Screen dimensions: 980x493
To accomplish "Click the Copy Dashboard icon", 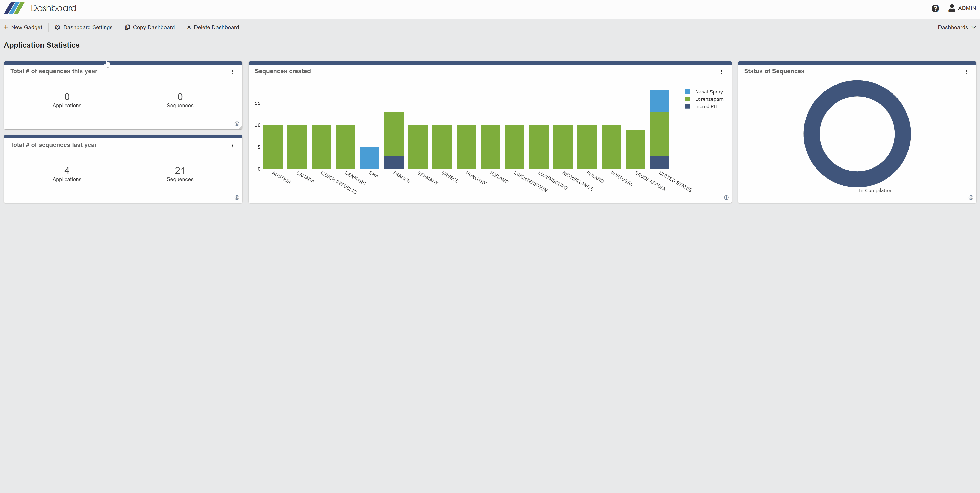I will pos(126,27).
